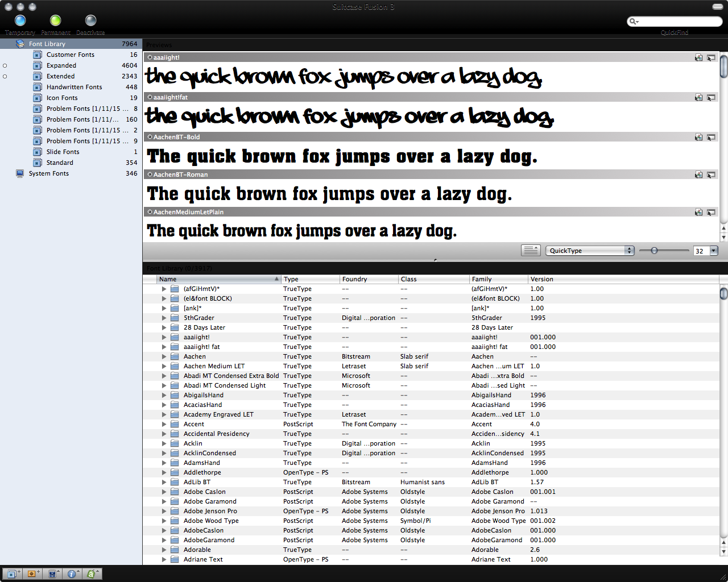
Task: Expand the Accidental Presidency family
Action: pos(164,434)
